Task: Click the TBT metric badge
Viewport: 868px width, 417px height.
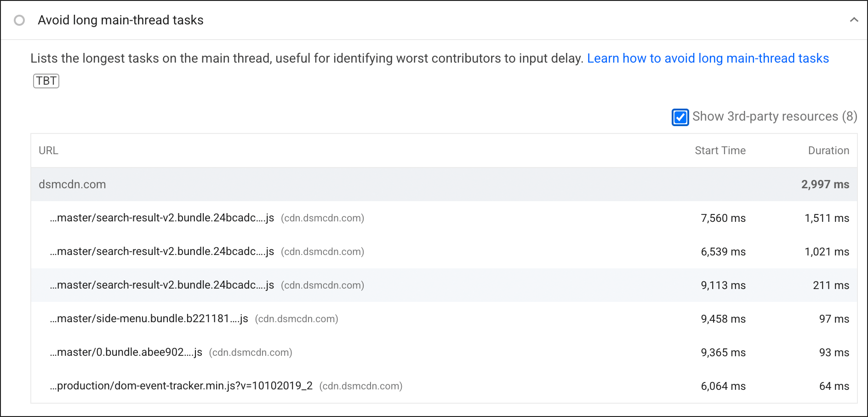Action: [x=46, y=81]
